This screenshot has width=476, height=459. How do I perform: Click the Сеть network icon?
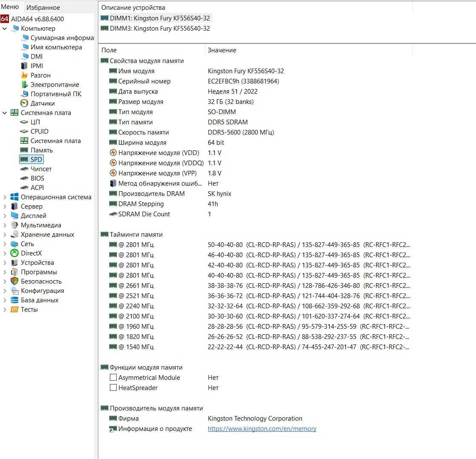[14, 244]
